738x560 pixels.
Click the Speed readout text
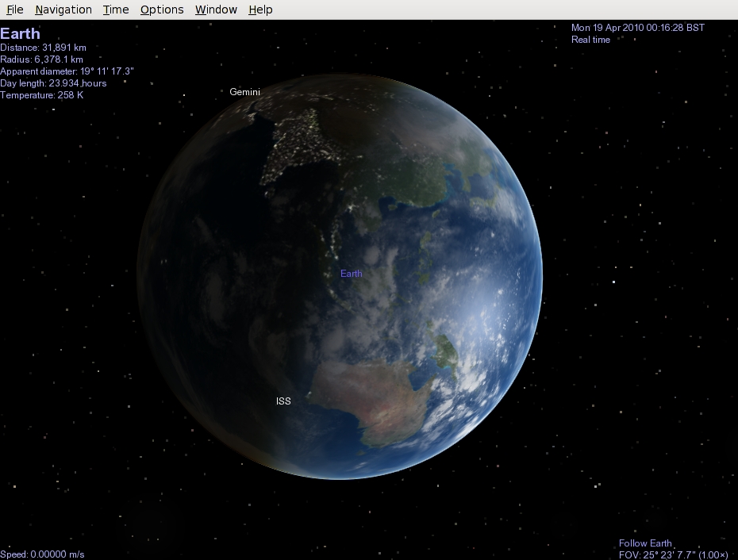(x=43, y=554)
